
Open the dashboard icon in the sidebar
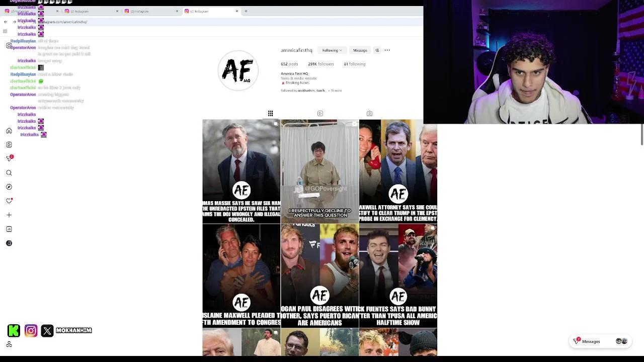coord(9,229)
